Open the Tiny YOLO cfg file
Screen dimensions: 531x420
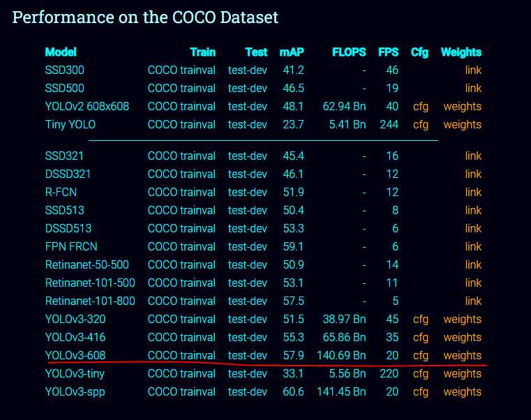[421, 125]
